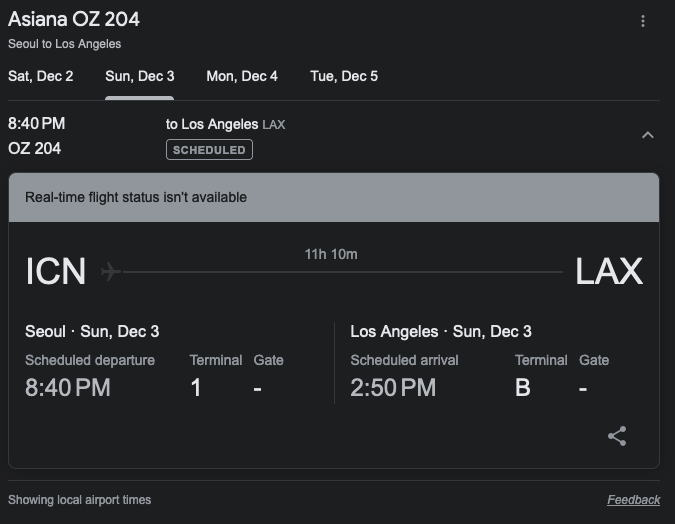
Task: Click the OZ 204 flight row header
Action: [x=334, y=136]
